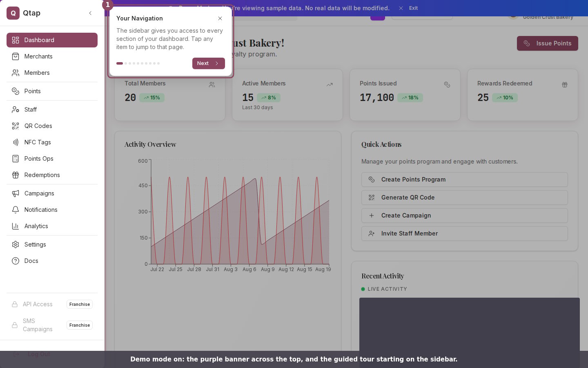This screenshot has height=368, width=588.
Task: Click Invite Staff Member quick action
Action: (465, 233)
